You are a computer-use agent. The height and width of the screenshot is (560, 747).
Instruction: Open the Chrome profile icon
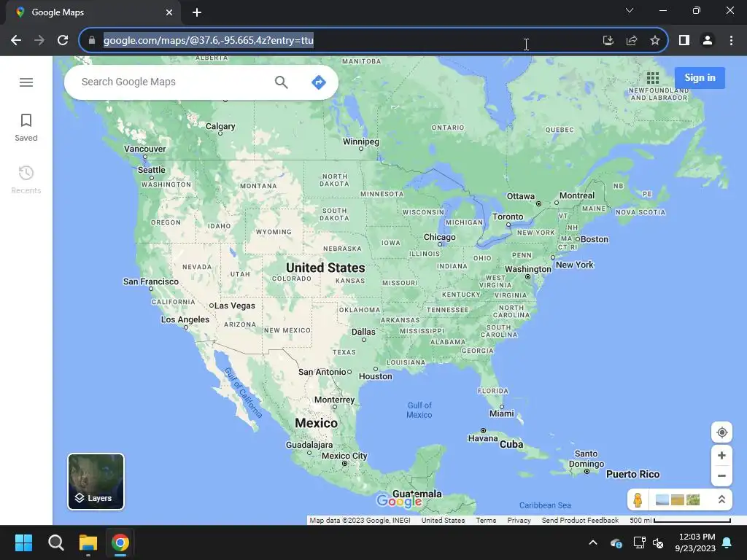(708, 41)
